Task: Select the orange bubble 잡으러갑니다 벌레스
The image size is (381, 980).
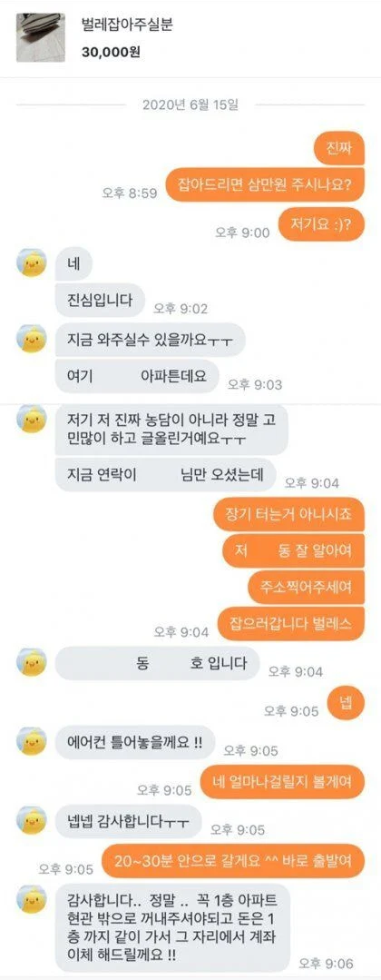Action: point(290,623)
